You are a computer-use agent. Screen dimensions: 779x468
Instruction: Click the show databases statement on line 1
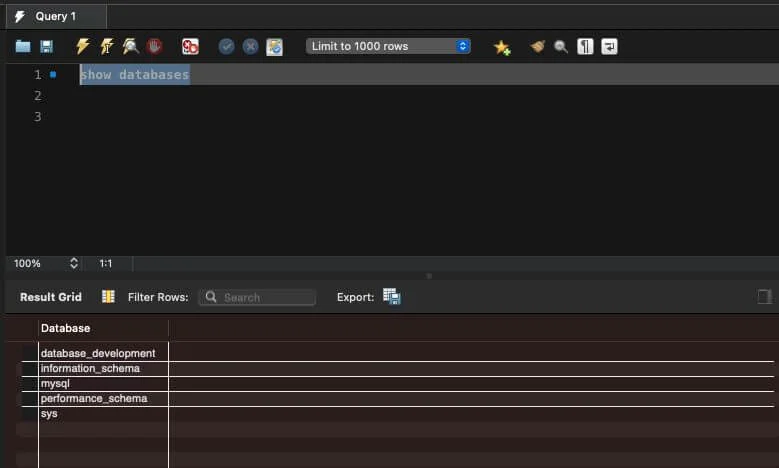coord(135,75)
